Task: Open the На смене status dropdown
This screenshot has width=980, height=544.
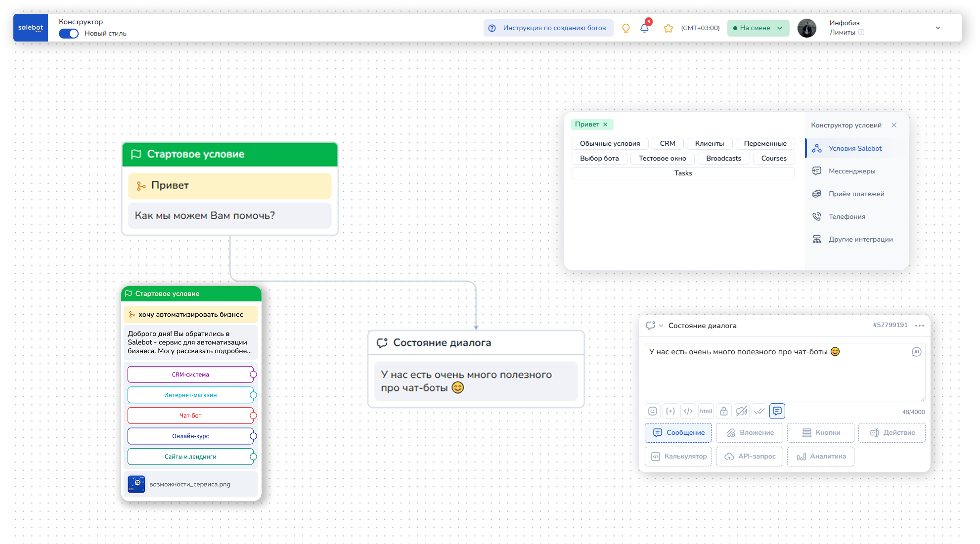Action: pyautogui.click(x=757, y=28)
